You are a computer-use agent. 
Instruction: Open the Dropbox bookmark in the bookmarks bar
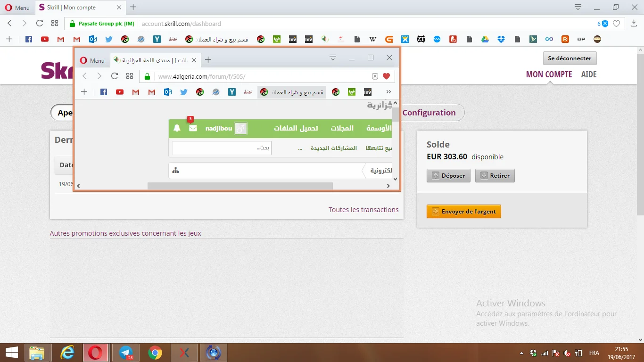[501, 39]
